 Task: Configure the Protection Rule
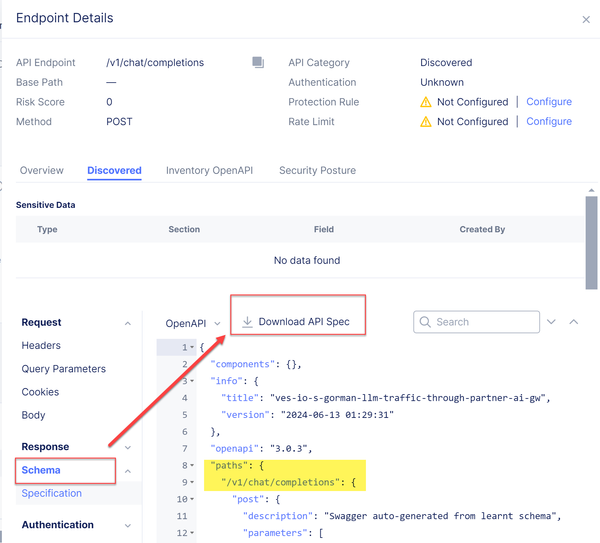[549, 102]
